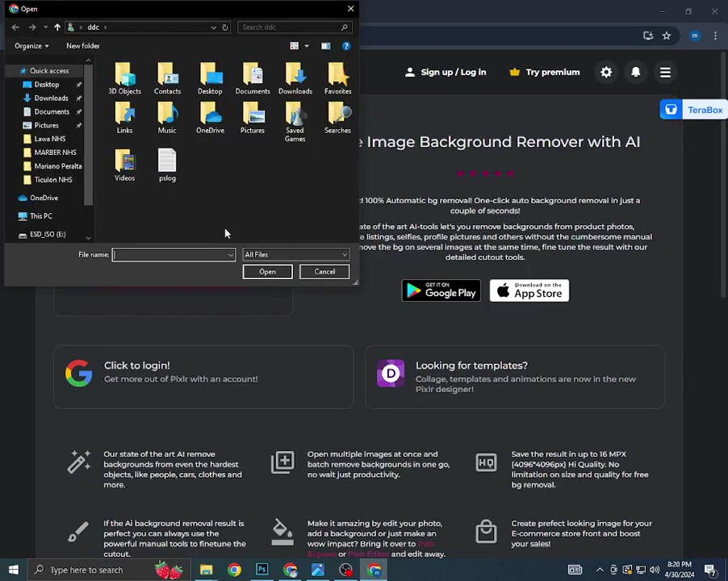The width and height of the screenshot is (728, 581).
Task: Select the pslog file
Action: click(x=167, y=165)
